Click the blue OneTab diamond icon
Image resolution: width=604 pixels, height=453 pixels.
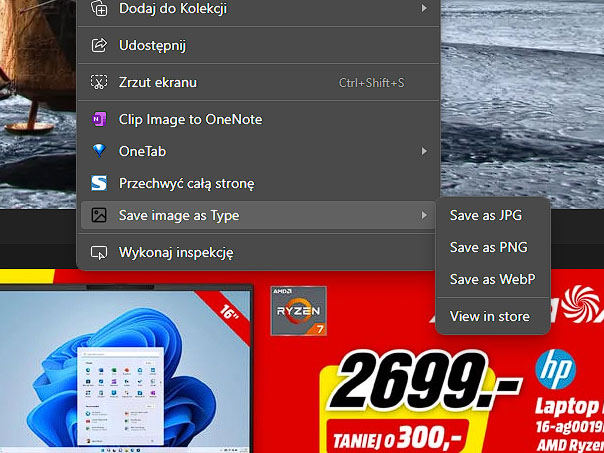tap(99, 151)
